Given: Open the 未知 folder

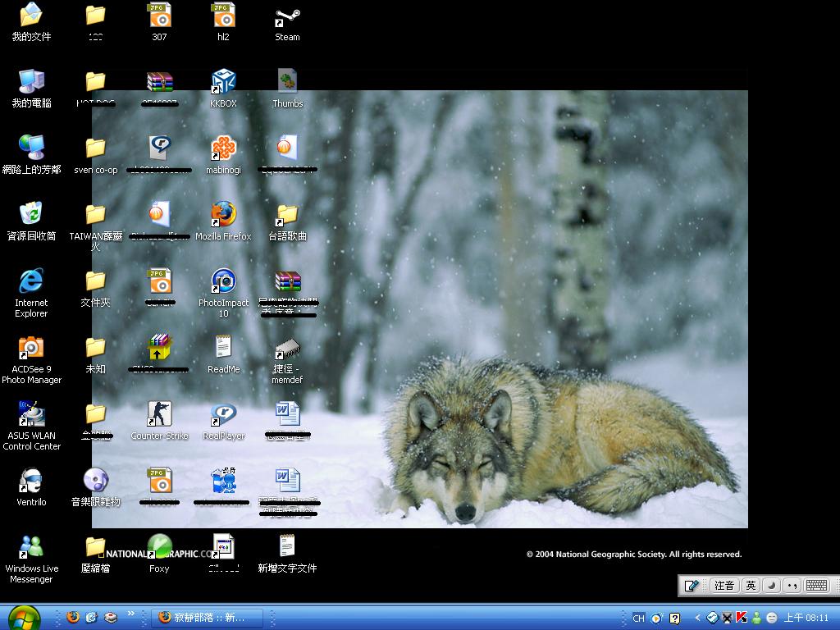Looking at the screenshot, I should tap(95, 354).
